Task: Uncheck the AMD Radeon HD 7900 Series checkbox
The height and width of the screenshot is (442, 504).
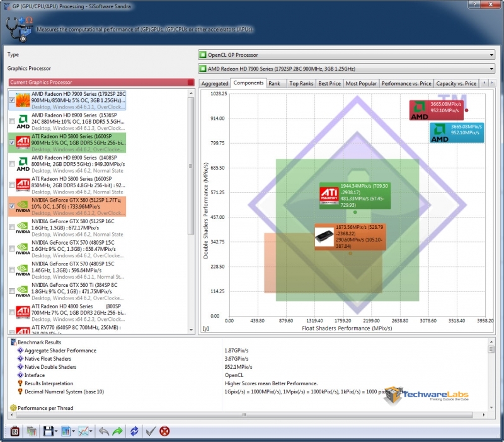Action: (x=12, y=100)
